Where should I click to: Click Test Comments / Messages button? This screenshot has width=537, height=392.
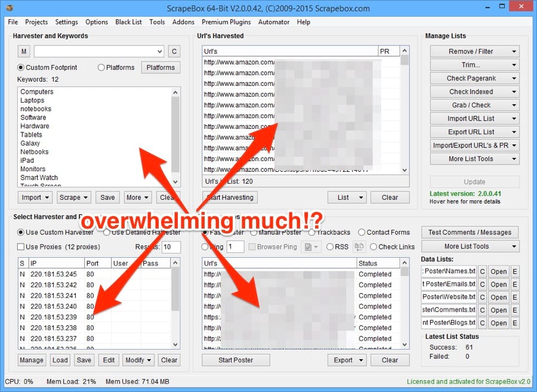(470, 233)
